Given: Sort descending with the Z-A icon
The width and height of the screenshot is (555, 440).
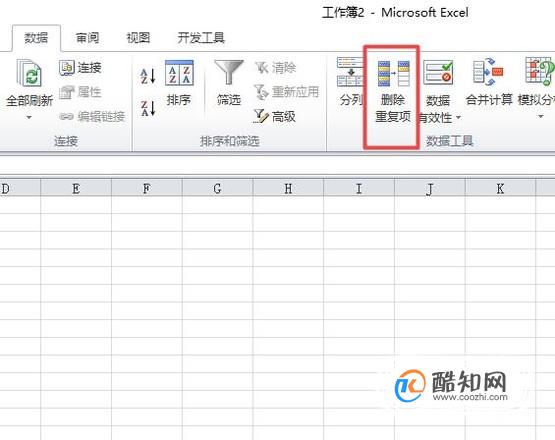Looking at the screenshot, I should click(x=148, y=108).
